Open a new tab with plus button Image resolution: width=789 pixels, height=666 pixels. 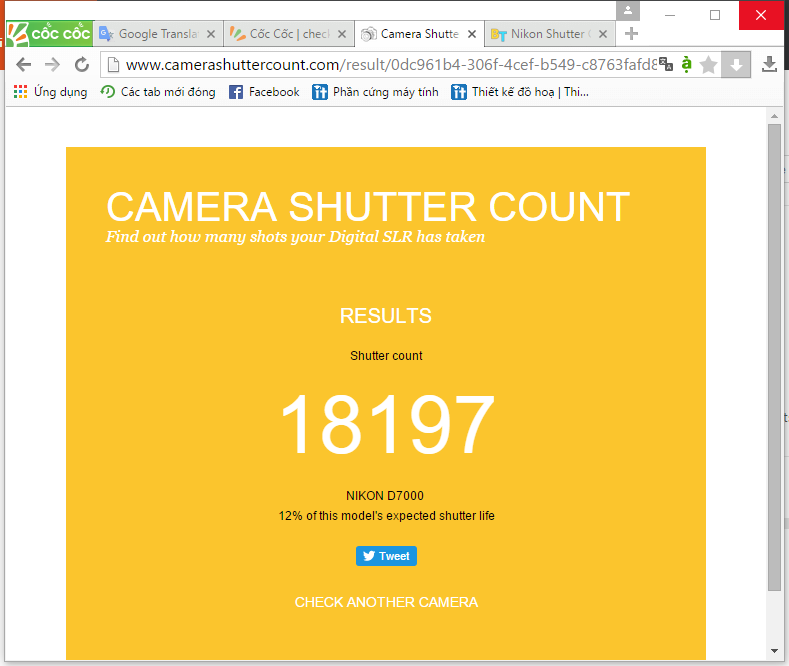[631, 34]
